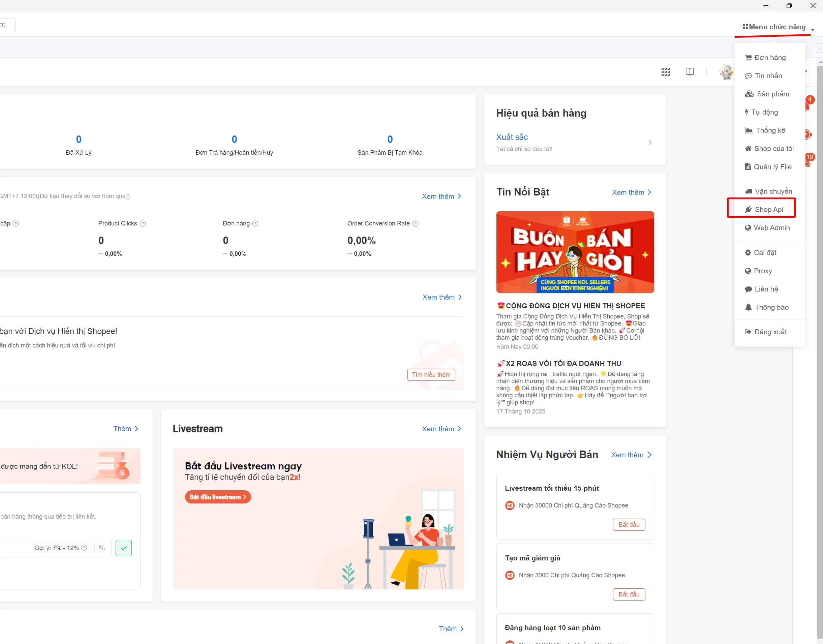
Task: Click the sign-out icon beside Đăng xuất
Action: click(748, 332)
